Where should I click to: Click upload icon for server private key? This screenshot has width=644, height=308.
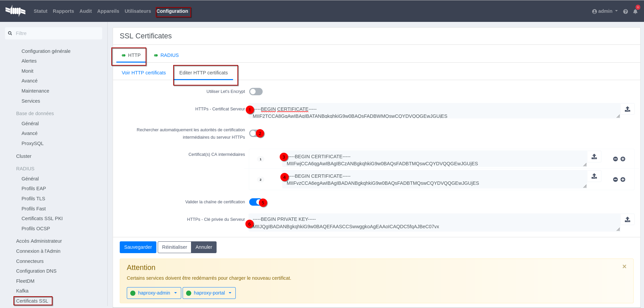click(x=627, y=220)
